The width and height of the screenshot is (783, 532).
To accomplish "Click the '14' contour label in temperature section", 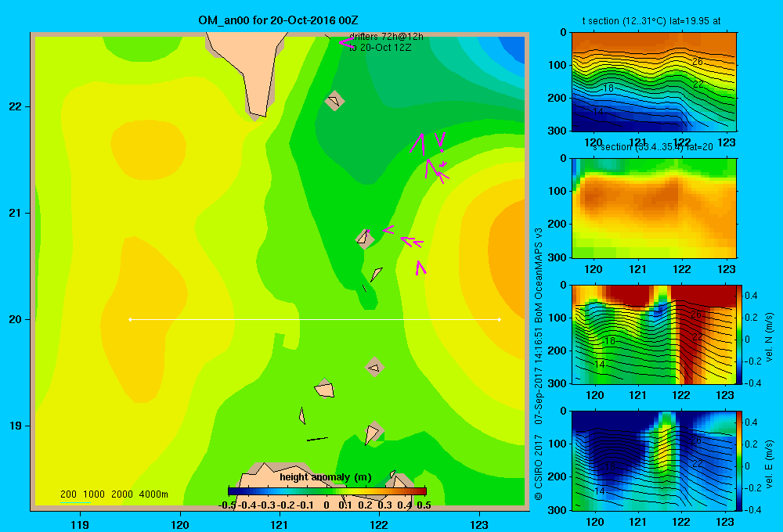I will tap(598, 111).
